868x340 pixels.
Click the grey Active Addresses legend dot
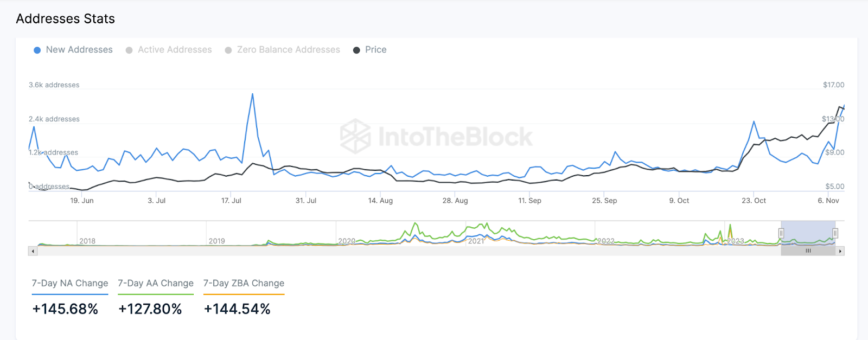coord(129,50)
